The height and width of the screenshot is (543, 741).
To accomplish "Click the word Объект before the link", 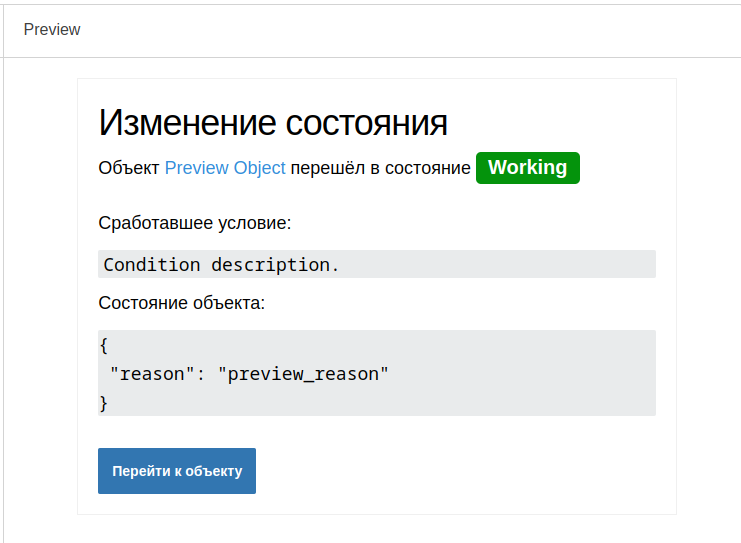I will coord(129,168).
